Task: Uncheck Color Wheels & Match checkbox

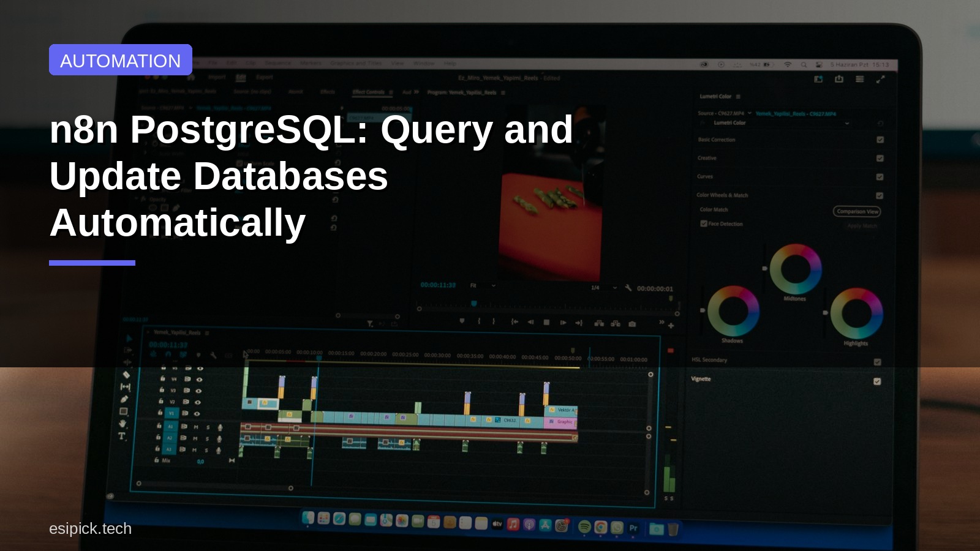Action: (x=880, y=196)
